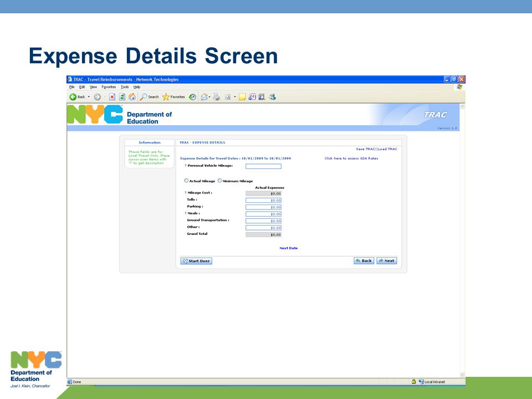Click the music note media toolbar icon
The image size is (532, 399).
[x=252, y=97]
